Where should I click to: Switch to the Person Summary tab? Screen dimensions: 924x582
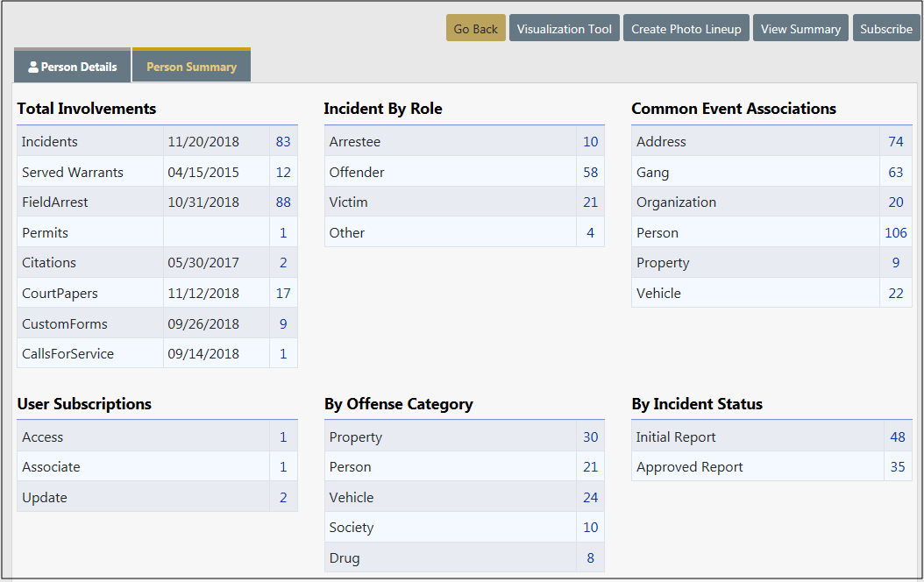coord(191,67)
